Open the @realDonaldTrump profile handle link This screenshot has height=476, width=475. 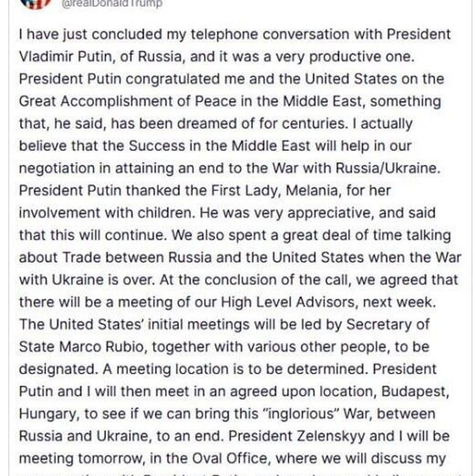[112, 3]
